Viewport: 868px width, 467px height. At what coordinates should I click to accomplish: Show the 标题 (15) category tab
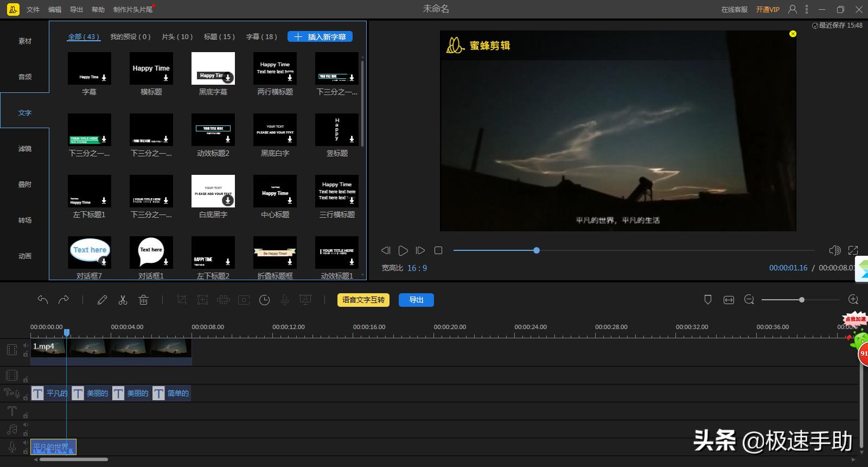[x=219, y=37]
